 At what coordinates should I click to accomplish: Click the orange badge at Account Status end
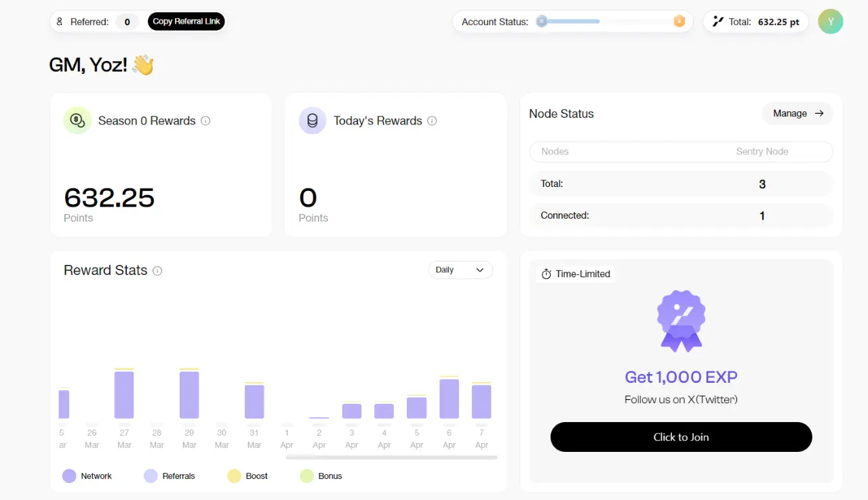pyautogui.click(x=679, y=21)
